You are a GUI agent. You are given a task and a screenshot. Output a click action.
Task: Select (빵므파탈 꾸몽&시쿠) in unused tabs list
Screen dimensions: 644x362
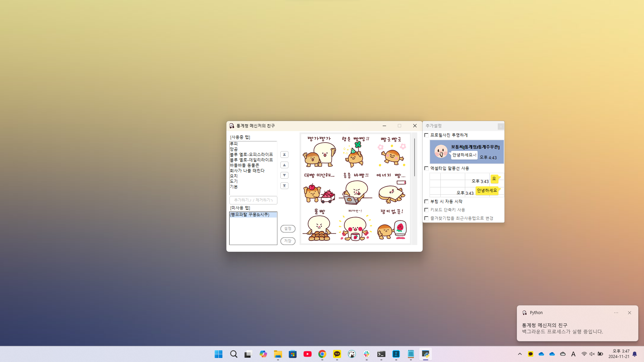click(253, 215)
